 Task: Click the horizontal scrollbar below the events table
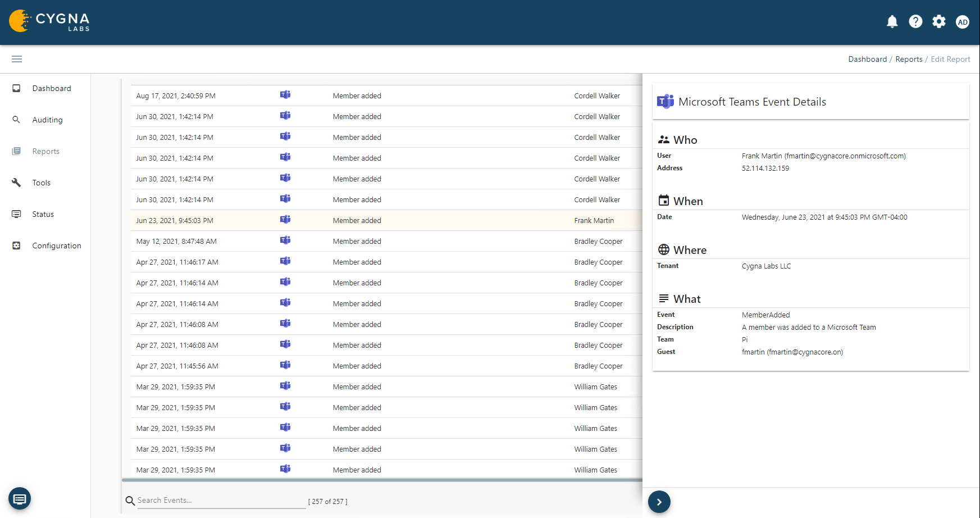[x=382, y=480]
